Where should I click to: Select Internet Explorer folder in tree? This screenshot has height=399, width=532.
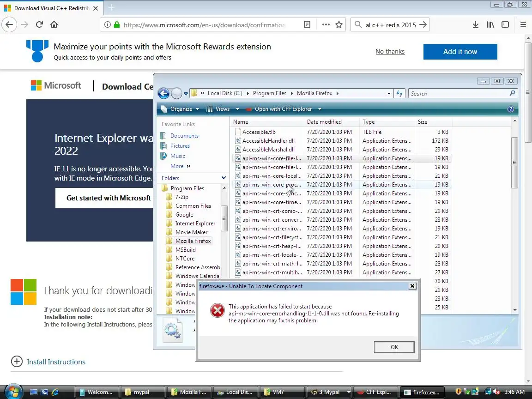coord(195,223)
